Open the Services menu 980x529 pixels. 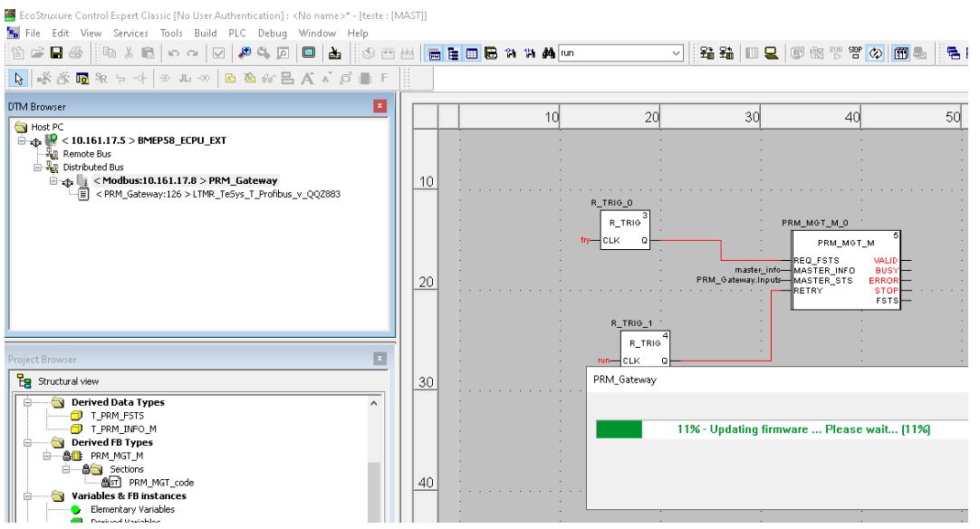[x=130, y=34]
